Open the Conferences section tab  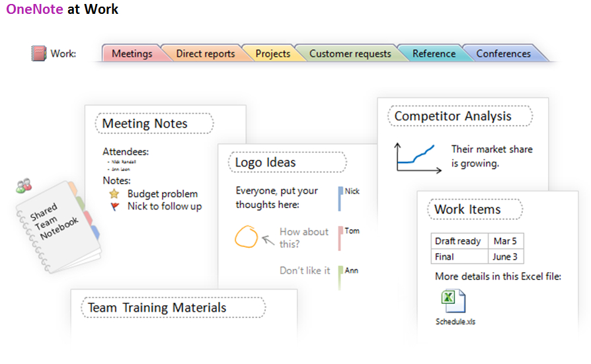(503, 54)
